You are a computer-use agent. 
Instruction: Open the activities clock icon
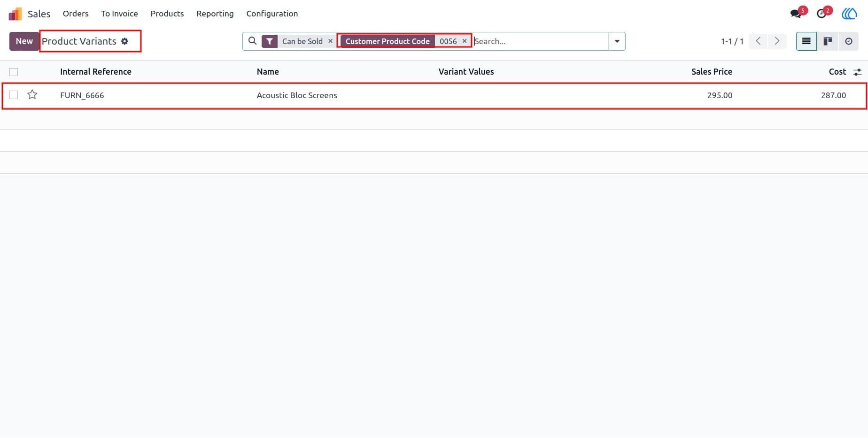(821, 14)
